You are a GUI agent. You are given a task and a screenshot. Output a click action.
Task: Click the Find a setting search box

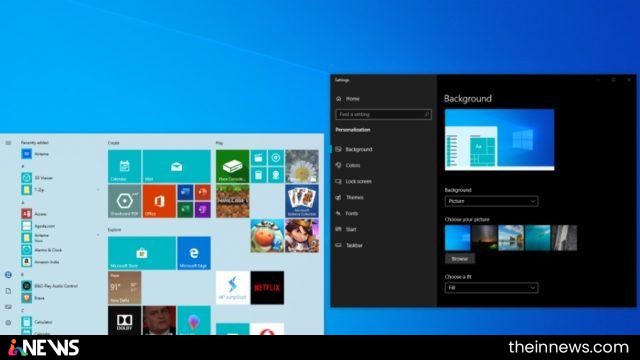pyautogui.click(x=383, y=115)
